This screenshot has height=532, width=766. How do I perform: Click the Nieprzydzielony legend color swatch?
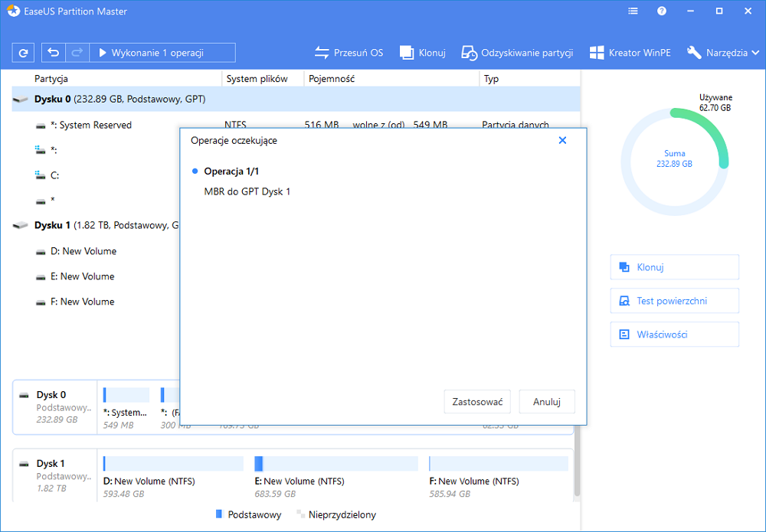coord(300,514)
